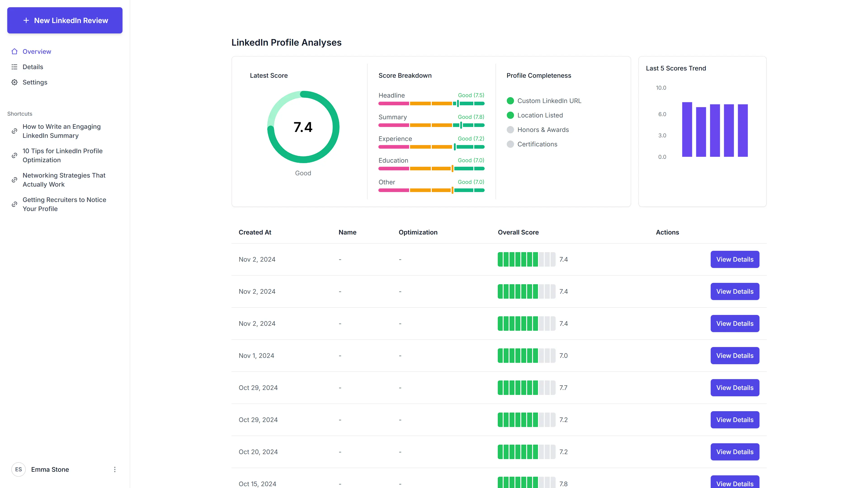Click the ES avatar circle
Screen dimensions: 868x488
tap(19, 469)
